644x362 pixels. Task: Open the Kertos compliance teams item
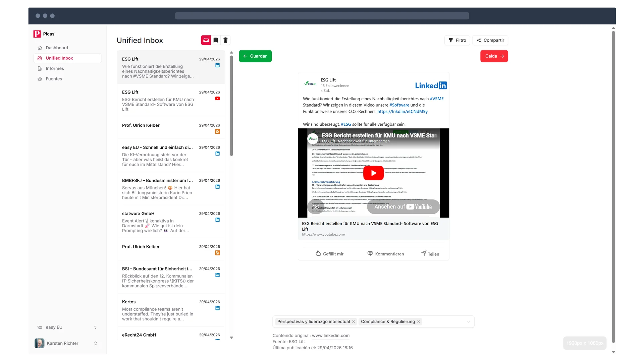(x=171, y=310)
